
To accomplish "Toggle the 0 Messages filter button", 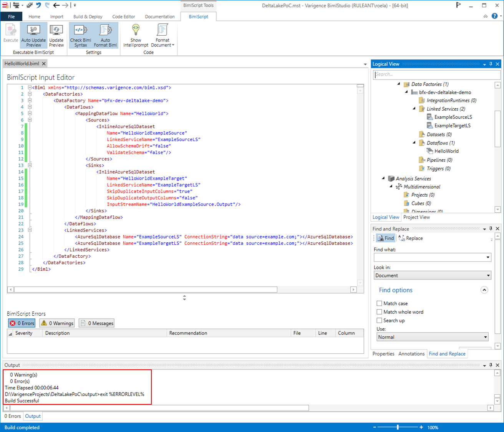I will pos(96,323).
